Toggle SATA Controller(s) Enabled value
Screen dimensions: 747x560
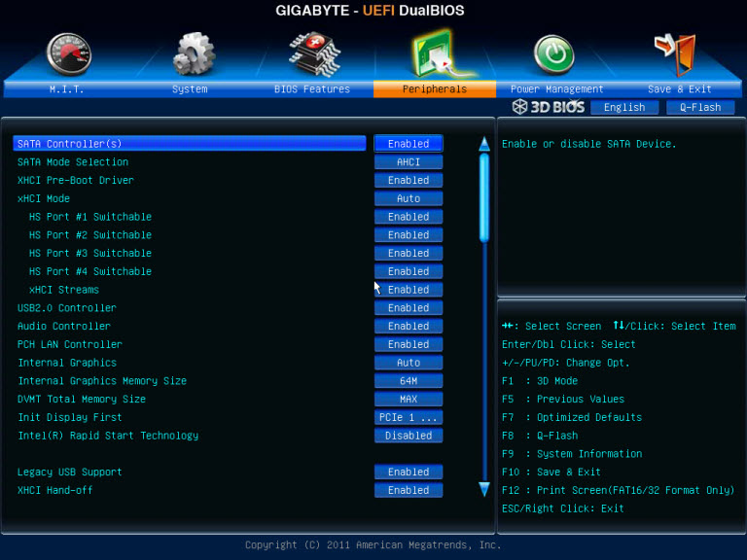[409, 144]
